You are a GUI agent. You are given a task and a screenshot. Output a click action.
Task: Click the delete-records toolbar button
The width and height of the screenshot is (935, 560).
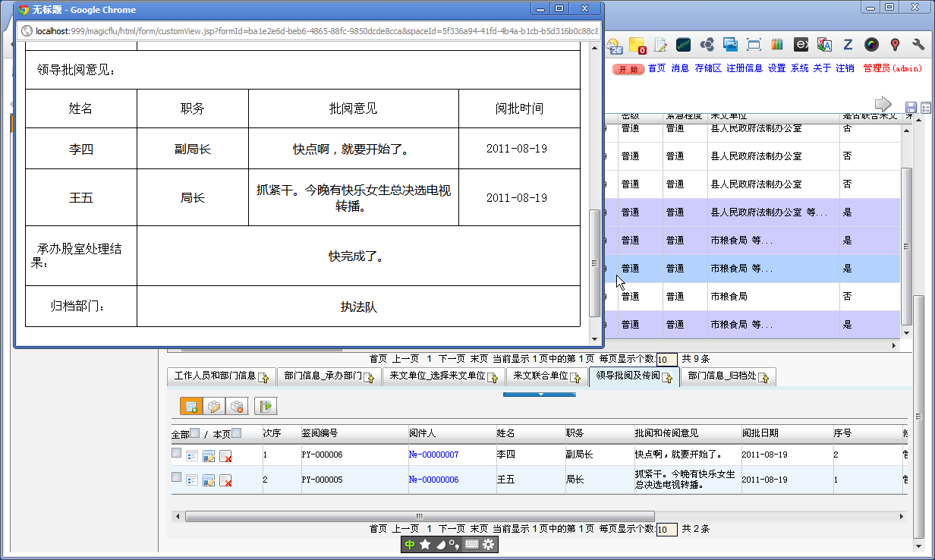click(x=237, y=406)
